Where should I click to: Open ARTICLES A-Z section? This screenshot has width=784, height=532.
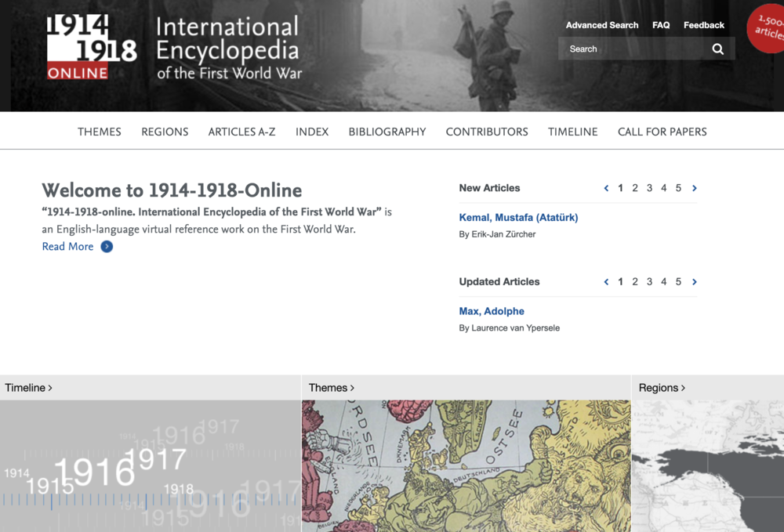pyautogui.click(x=241, y=132)
